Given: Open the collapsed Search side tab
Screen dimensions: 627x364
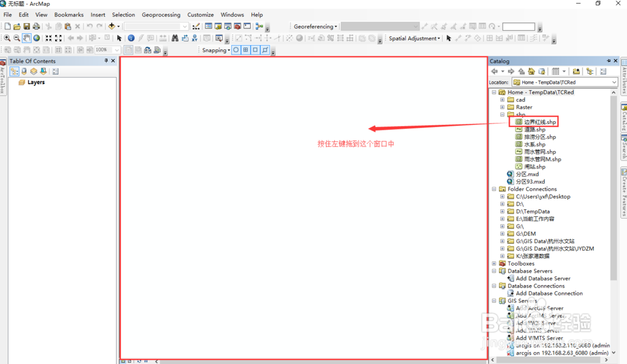Looking at the screenshot, I should [623, 147].
